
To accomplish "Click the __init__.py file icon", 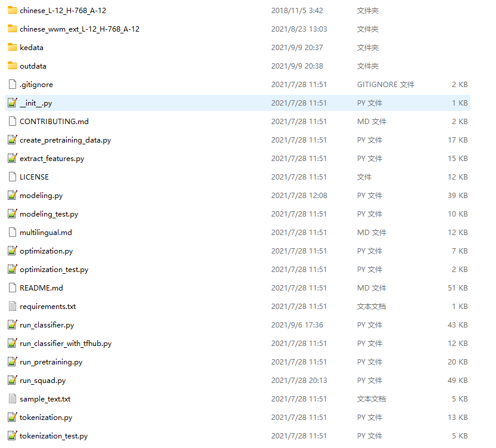I will 13,103.
